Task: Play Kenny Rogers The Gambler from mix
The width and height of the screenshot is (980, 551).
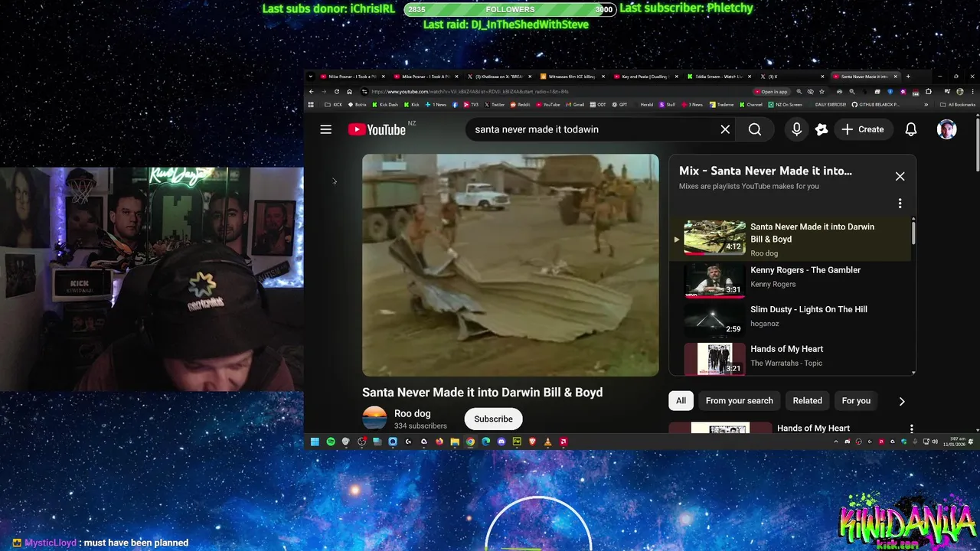Action: pos(791,279)
